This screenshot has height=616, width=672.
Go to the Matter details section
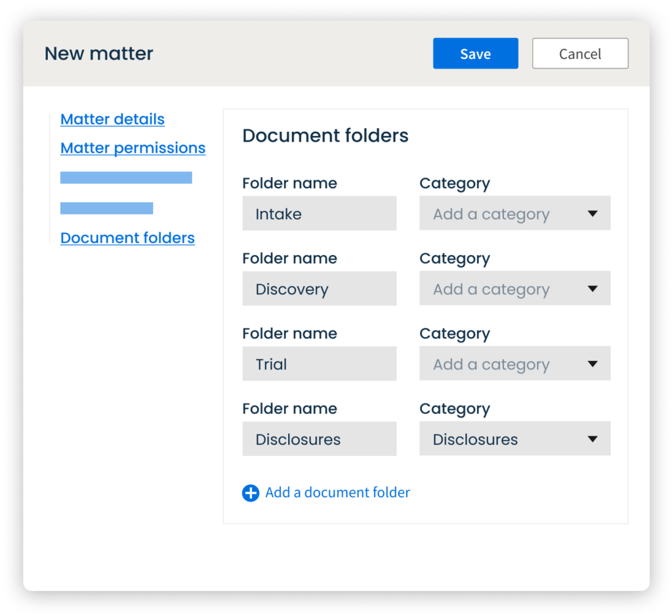[112, 119]
